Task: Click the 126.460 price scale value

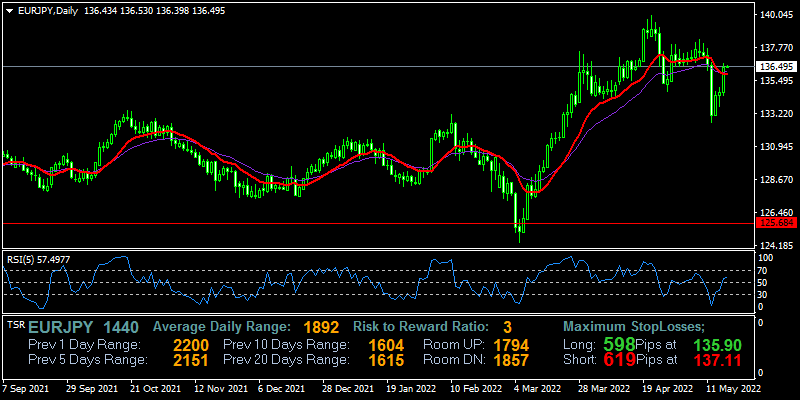Action: click(777, 213)
